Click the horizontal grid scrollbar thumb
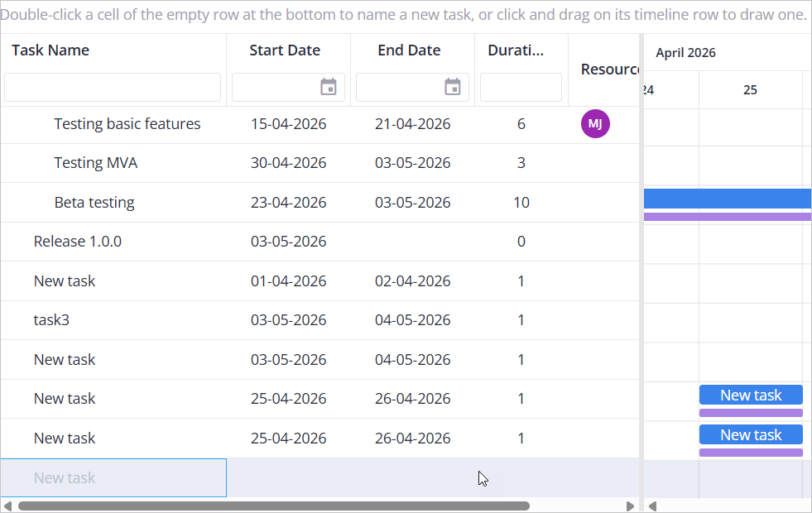812x513 pixels. [x=274, y=506]
